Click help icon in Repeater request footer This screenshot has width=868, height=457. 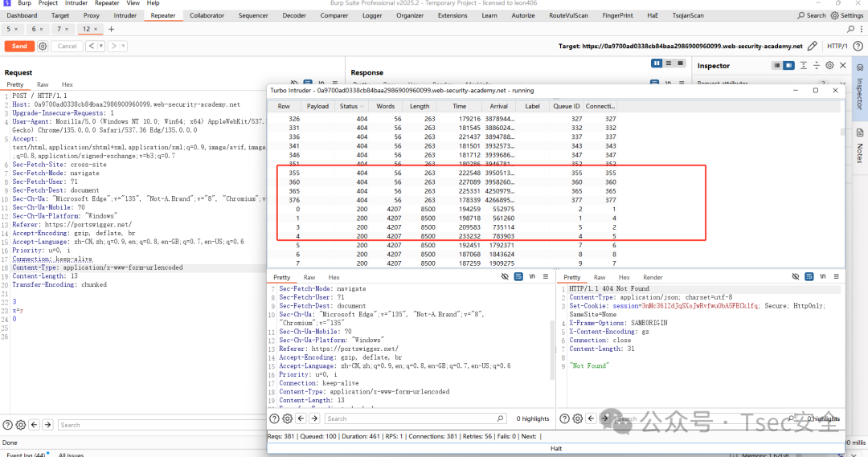tap(8, 425)
